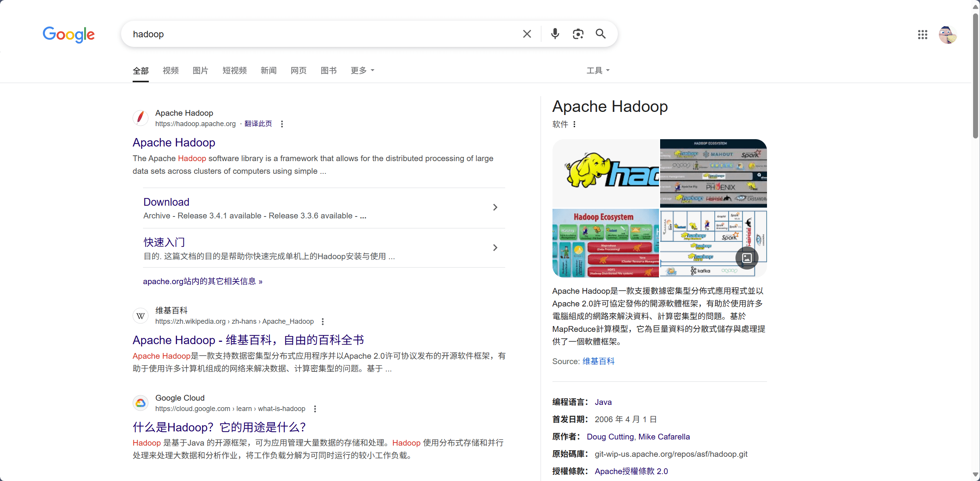Open Apache Hadoop - 维基百科 result title

tap(248, 340)
